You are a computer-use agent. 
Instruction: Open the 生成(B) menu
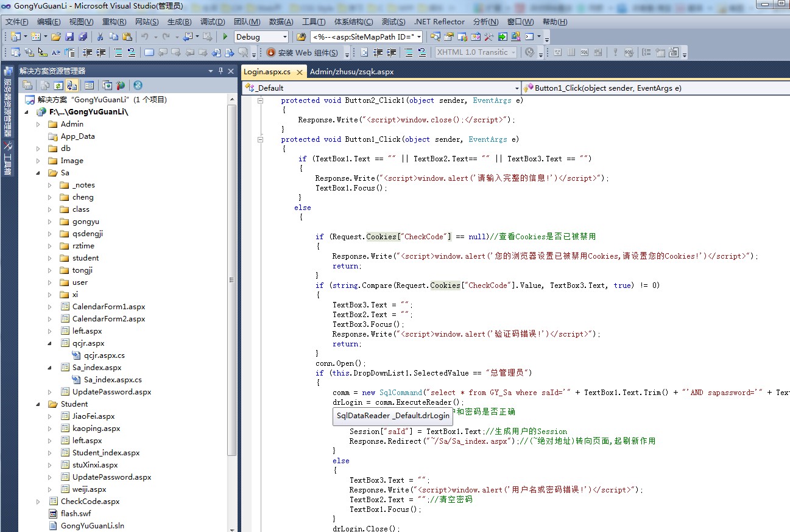click(x=180, y=21)
